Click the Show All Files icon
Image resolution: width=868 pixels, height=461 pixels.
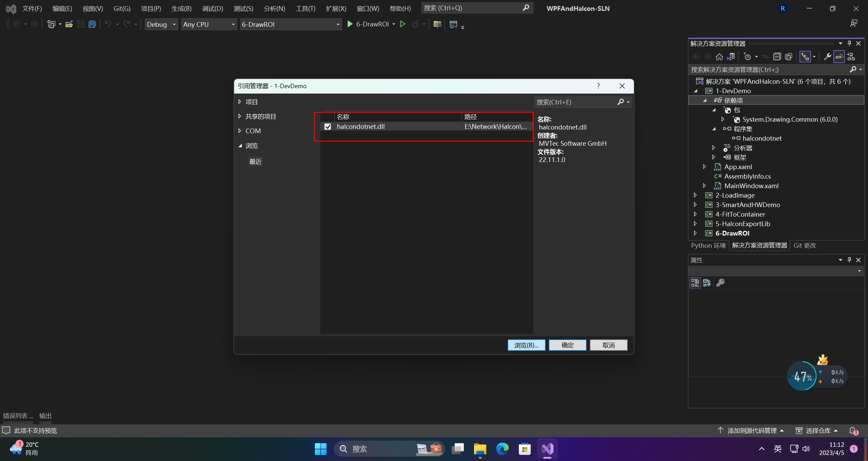coord(788,57)
